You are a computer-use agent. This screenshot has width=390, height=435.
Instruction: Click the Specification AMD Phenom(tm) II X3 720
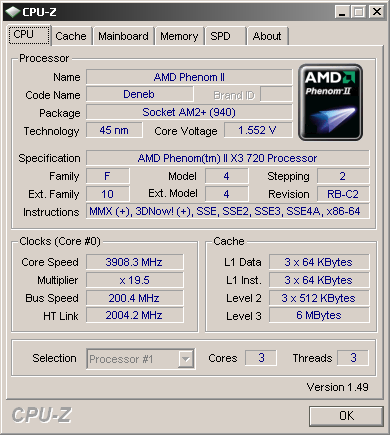228,158
